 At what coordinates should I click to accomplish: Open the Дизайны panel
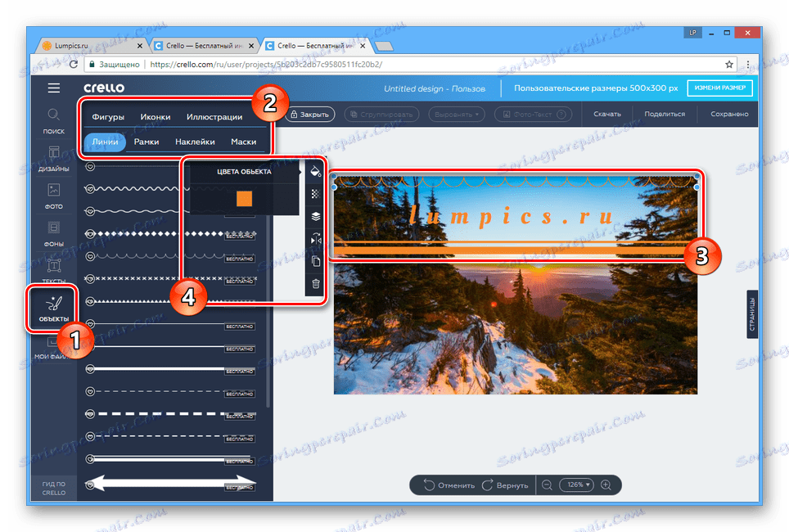pos(54,159)
